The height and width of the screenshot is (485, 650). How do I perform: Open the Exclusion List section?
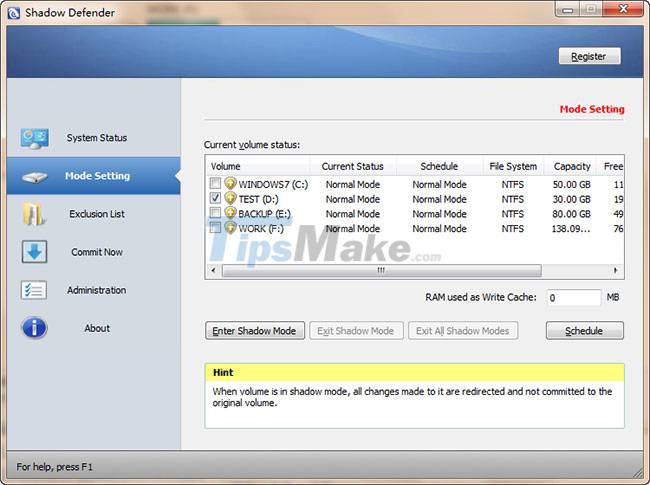pos(94,214)
